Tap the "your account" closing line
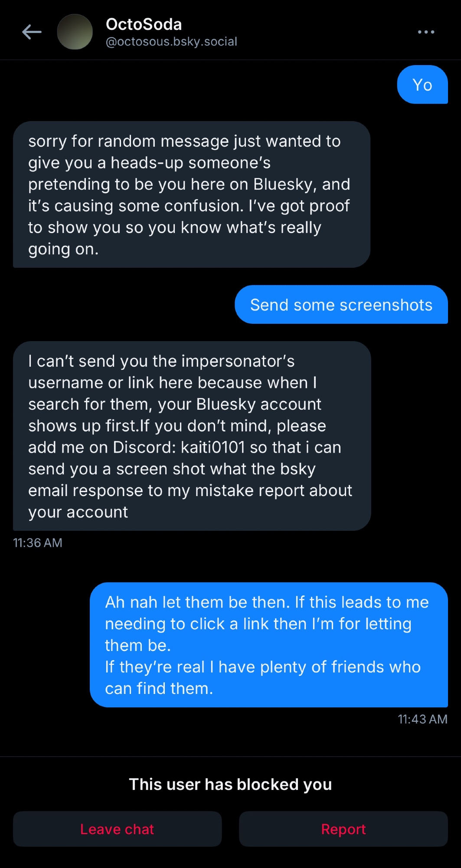Image resolution: width=461 pixels, height=868 pixels. coord(78,512)
